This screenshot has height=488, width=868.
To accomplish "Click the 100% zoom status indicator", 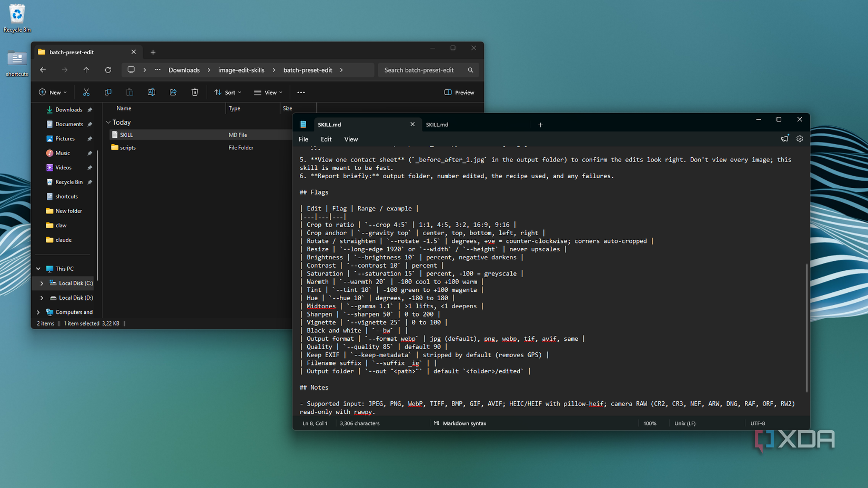I will 650,423.
